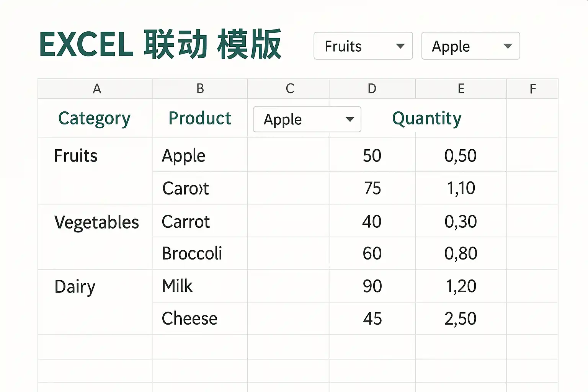The height and width of the screenshot is (392, 588).
Task: Select column B header
Action: point(200,89)
